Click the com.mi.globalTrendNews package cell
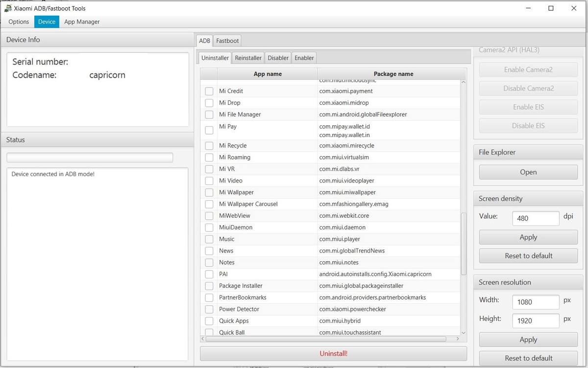Viewport: 588px width, 368px height. point(390,251)
